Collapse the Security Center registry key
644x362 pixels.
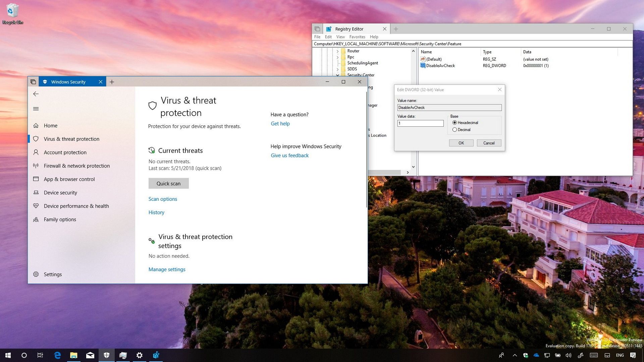coord(338,75)
